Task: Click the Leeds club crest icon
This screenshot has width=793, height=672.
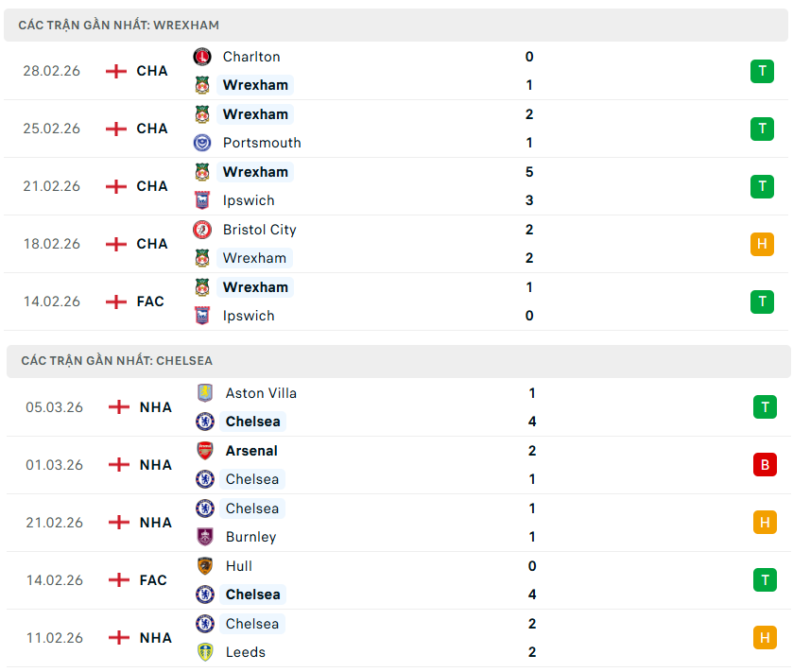Action: coord(204,652)
